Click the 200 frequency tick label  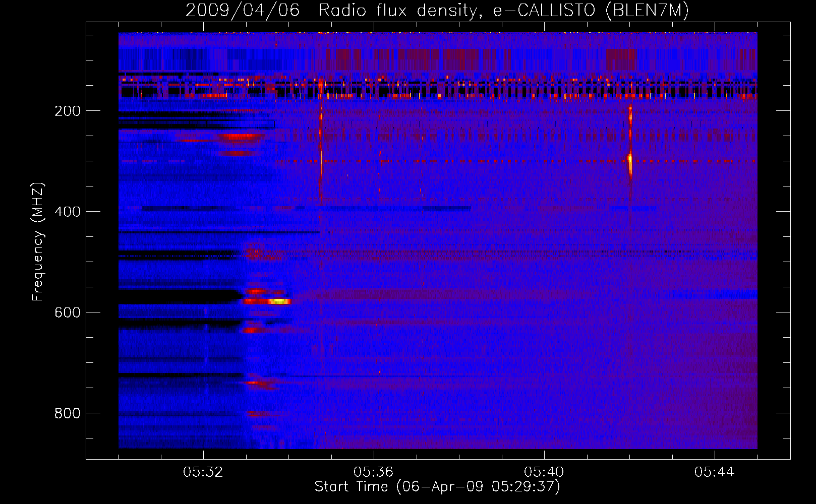click(68, 111)
